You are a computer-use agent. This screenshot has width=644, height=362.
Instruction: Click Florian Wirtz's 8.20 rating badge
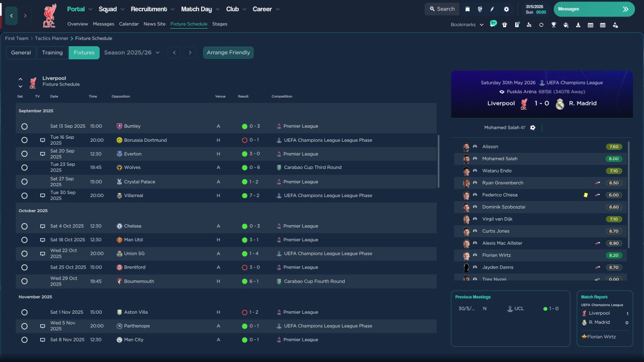[614, 255]
